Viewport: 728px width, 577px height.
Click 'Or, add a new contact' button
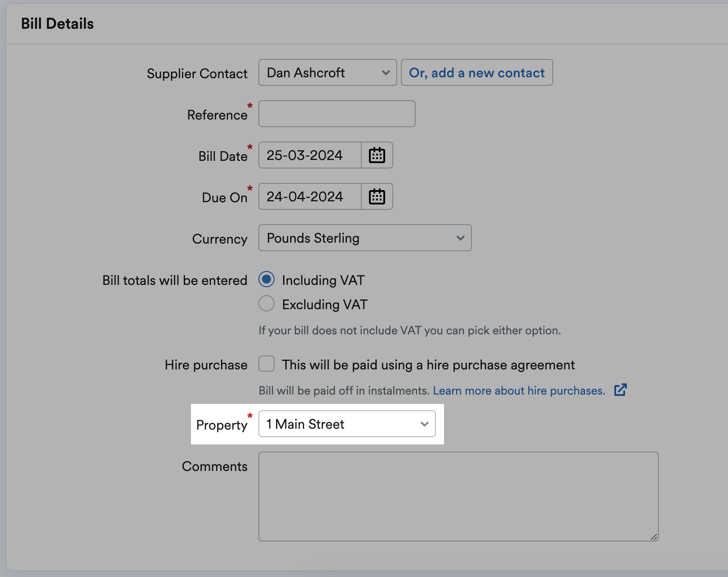tap(477, 72)
